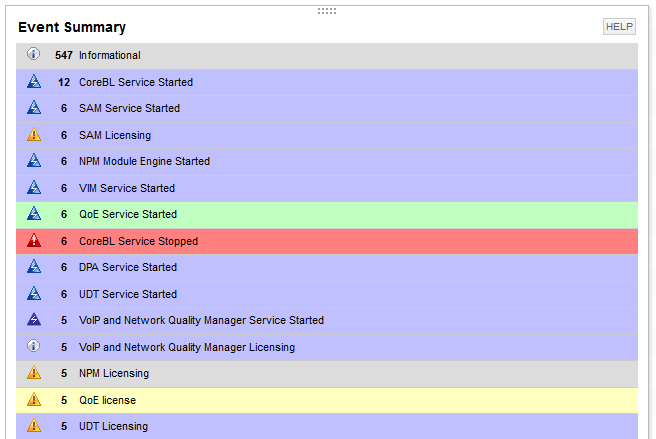The image size is (656, 439).
Task: Click the Informational event info icon
Action: 33,54
